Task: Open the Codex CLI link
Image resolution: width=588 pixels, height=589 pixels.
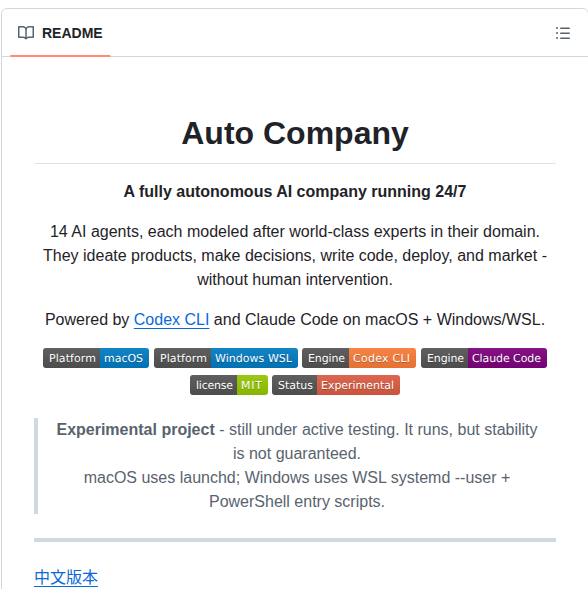Action: (171, 320)
